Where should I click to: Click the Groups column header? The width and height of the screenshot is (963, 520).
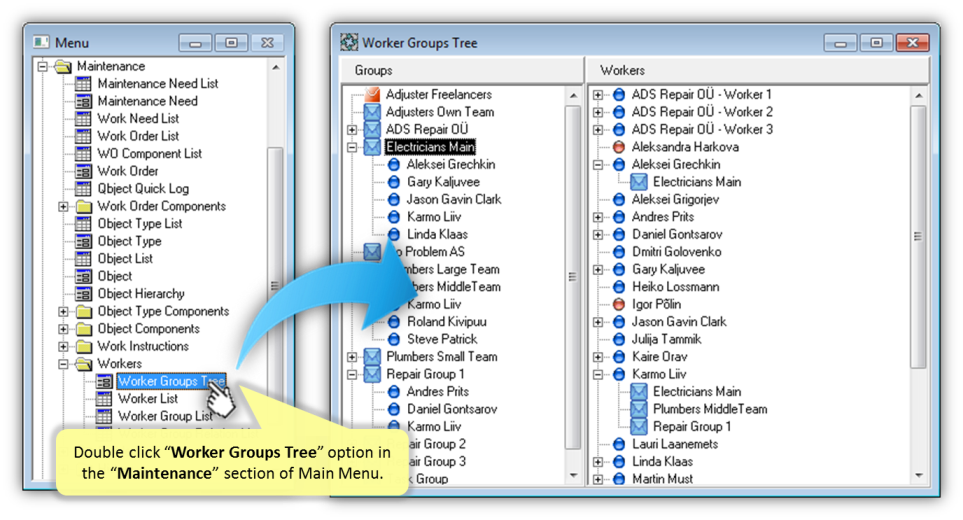point(461,71)
